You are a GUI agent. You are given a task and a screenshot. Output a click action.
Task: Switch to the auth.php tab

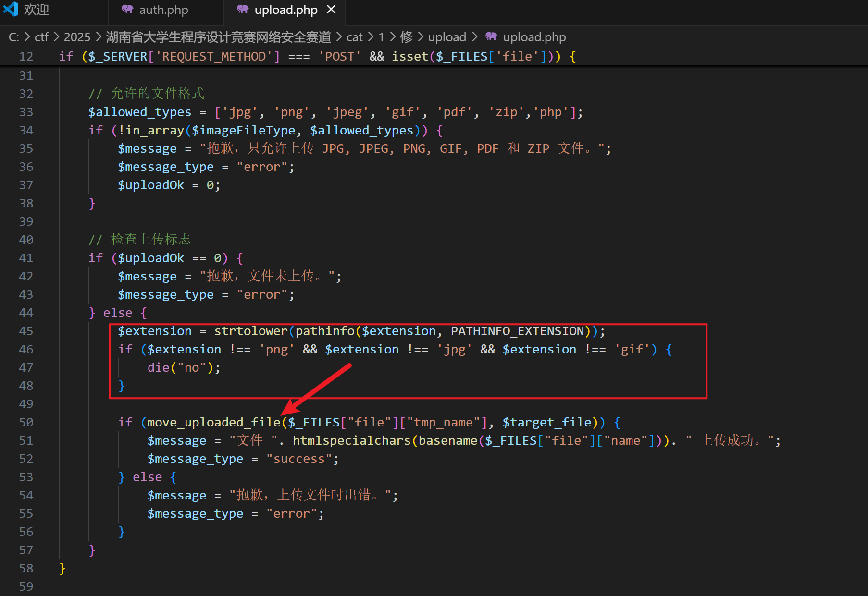click(x=163, y=10)
